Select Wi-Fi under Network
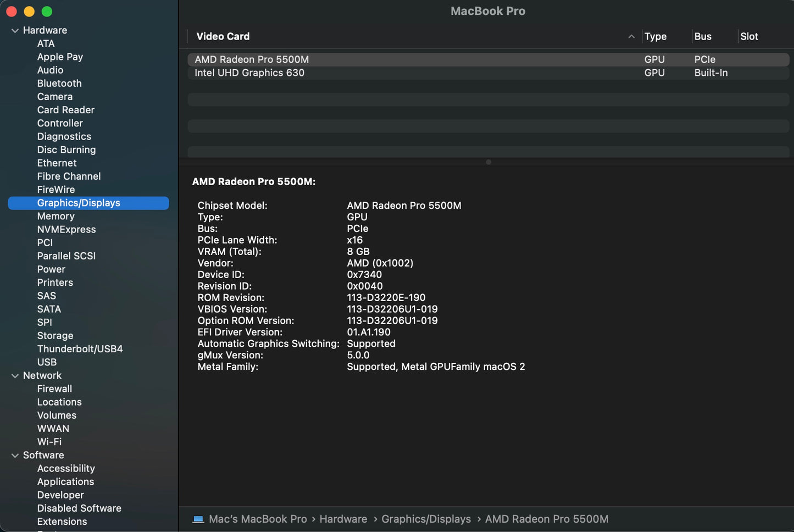The image size is (794, 532). coord(49,442)
